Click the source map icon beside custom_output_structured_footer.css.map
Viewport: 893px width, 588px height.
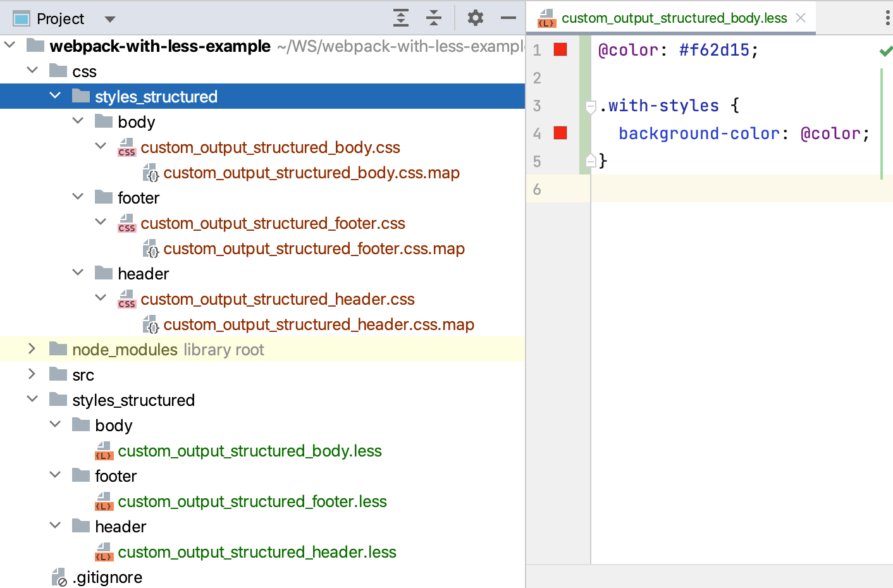151,248
